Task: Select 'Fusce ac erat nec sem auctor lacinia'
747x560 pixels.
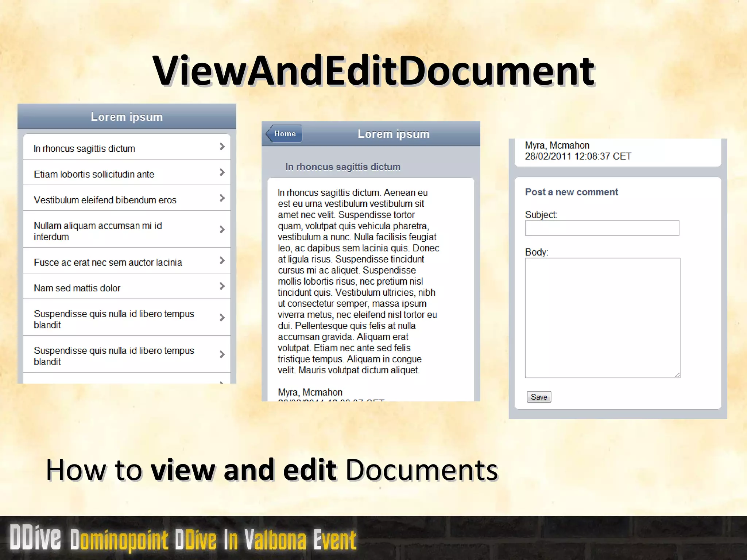Action: 127,260
